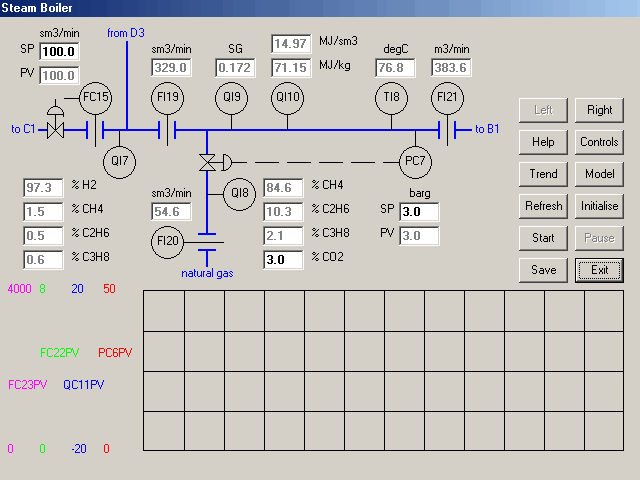Click the FI21 flow indicator bubble

click(449, 98)
